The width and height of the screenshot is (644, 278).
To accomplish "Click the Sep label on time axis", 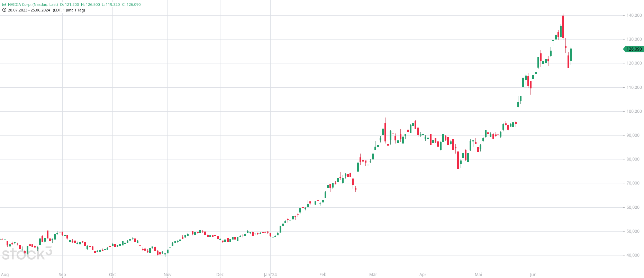I will click(62, 275).
